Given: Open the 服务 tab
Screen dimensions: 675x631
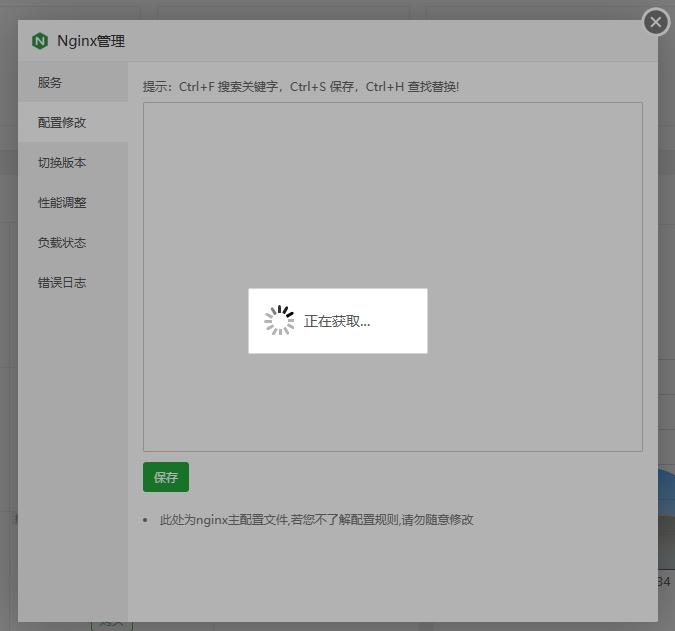Looking at the screenshot, I should click(x=73, y=82).
